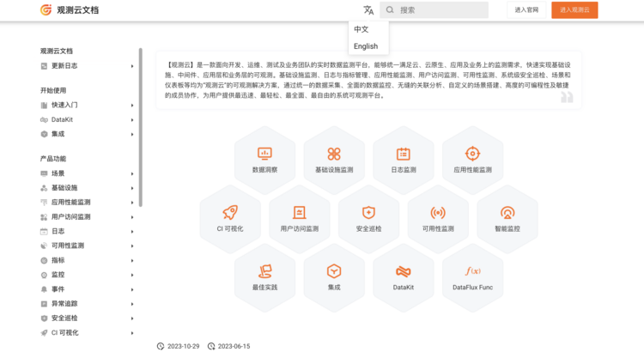Expand the 应用性能监测 sidebar arrow
644x358 pixels.
(x=132, y=203)
